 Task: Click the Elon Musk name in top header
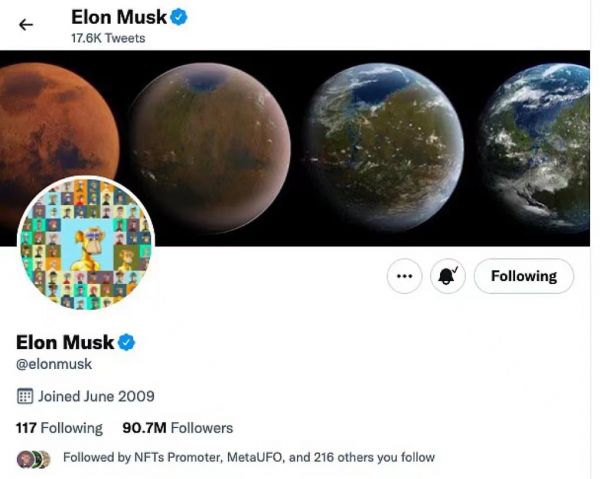(x=119, y=17)
